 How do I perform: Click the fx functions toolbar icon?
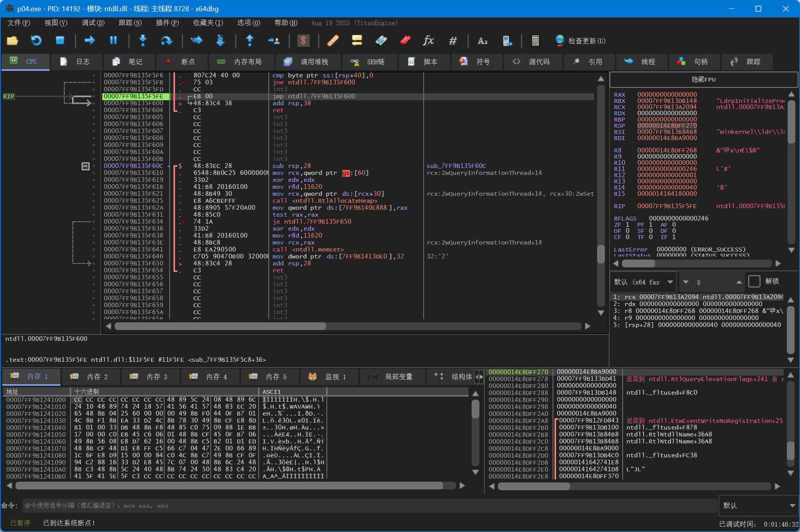tap(428, 40)
